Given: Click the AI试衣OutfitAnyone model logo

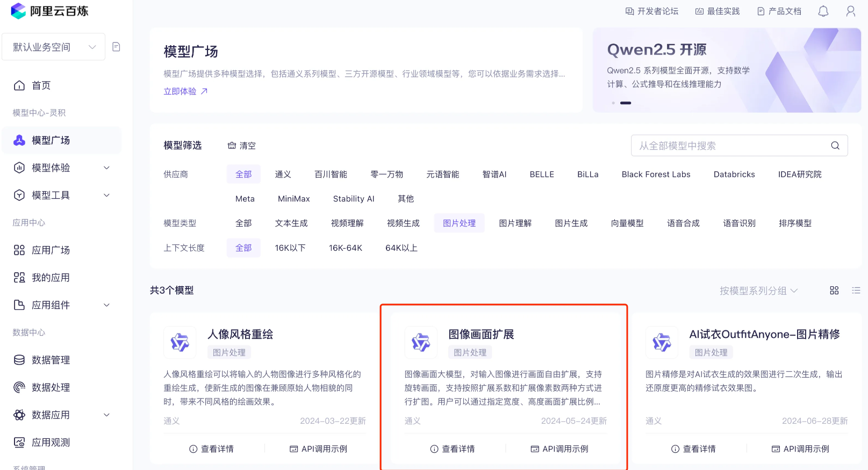Looking at the screenshot, I should pyautogui.click(x=662, y=342).
